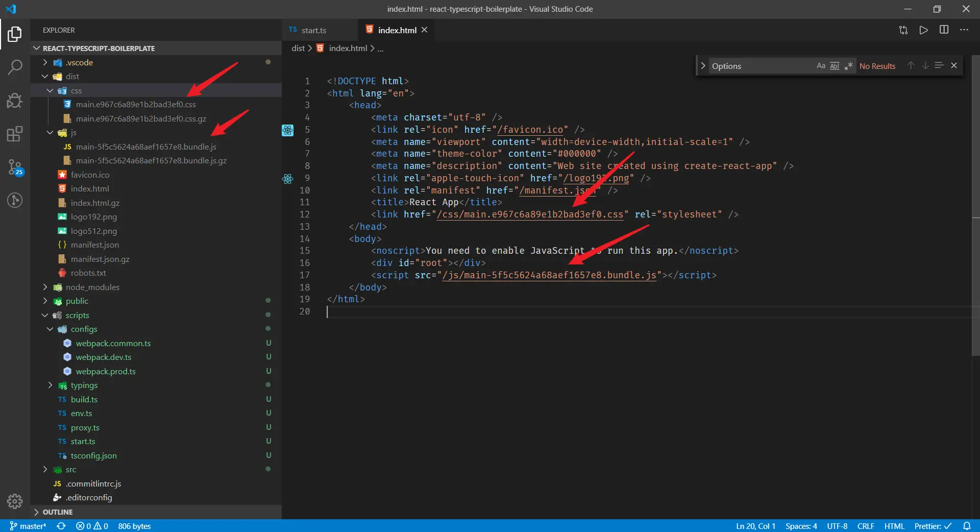
Task: Click the sync changes icon in status bar
Action: [61, 526]
